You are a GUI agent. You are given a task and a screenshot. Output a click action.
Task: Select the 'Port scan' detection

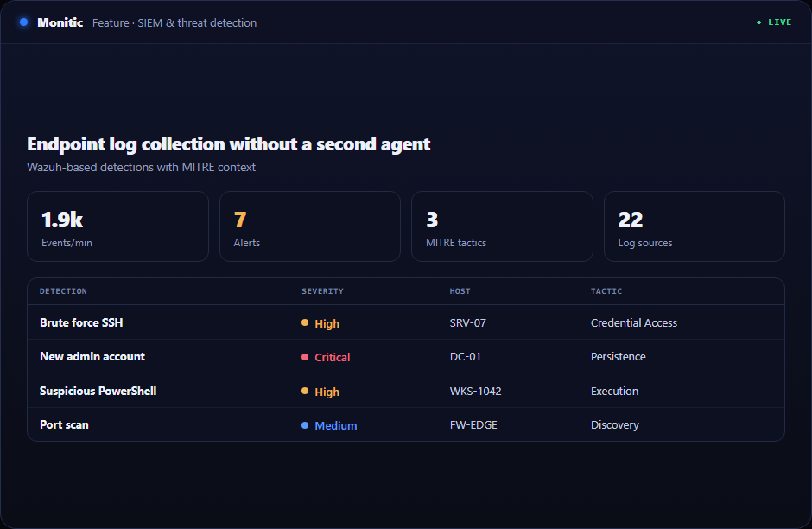coord(64,425)
